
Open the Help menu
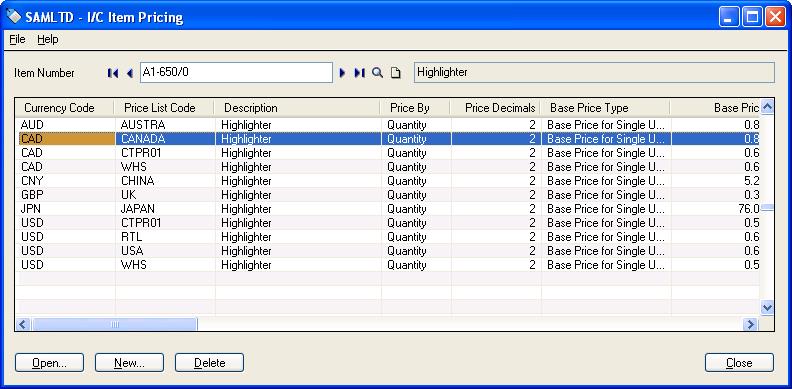[x=47, y=39]
